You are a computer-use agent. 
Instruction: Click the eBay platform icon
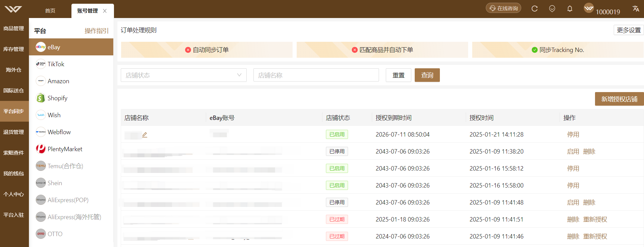pos(41,47)
